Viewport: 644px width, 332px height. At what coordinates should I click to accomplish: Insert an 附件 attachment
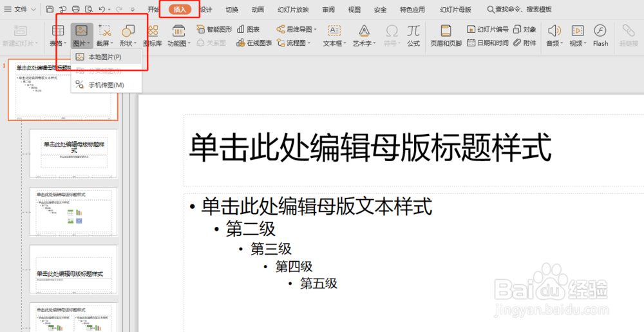[x=525, y=43]
